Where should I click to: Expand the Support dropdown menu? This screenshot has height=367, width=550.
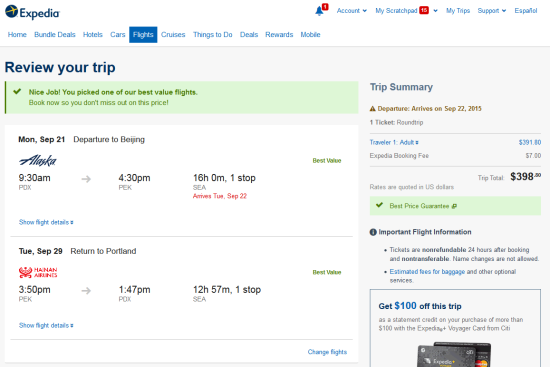pos(492,11)
